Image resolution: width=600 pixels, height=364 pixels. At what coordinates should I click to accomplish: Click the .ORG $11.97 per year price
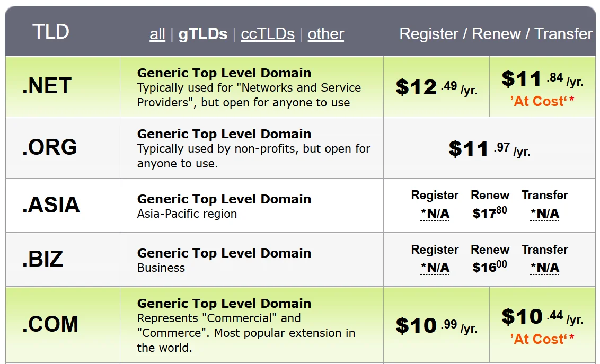[x=489, y=148]
